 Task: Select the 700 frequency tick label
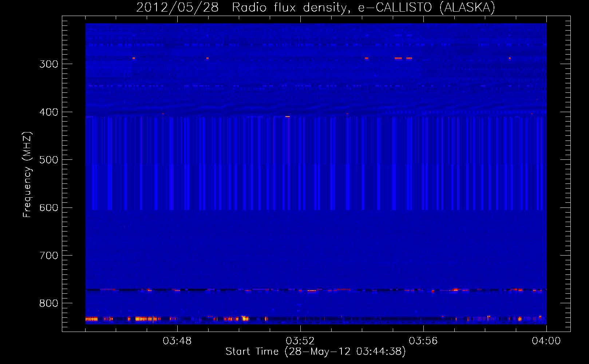click(49, 256)
